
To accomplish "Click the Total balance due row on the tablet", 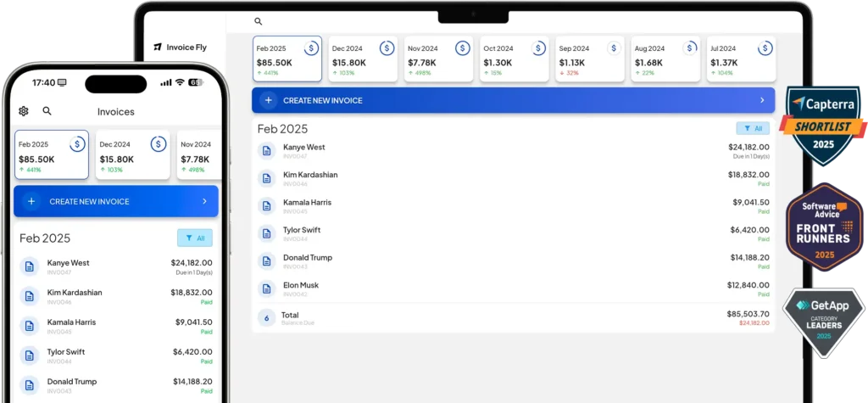I will (x=514, y=318).
